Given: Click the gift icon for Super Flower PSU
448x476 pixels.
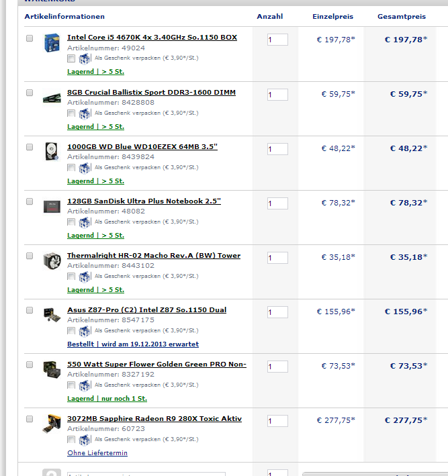Looking at the screenshot, I should [84, 385].
